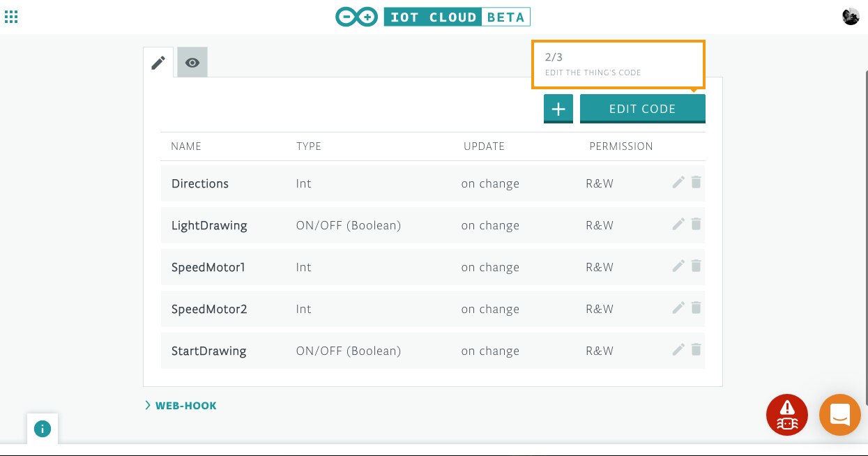The width and height of the screenshot is (868, 456).
Task: Delete the Directions property
Action: tap(696, 183)
